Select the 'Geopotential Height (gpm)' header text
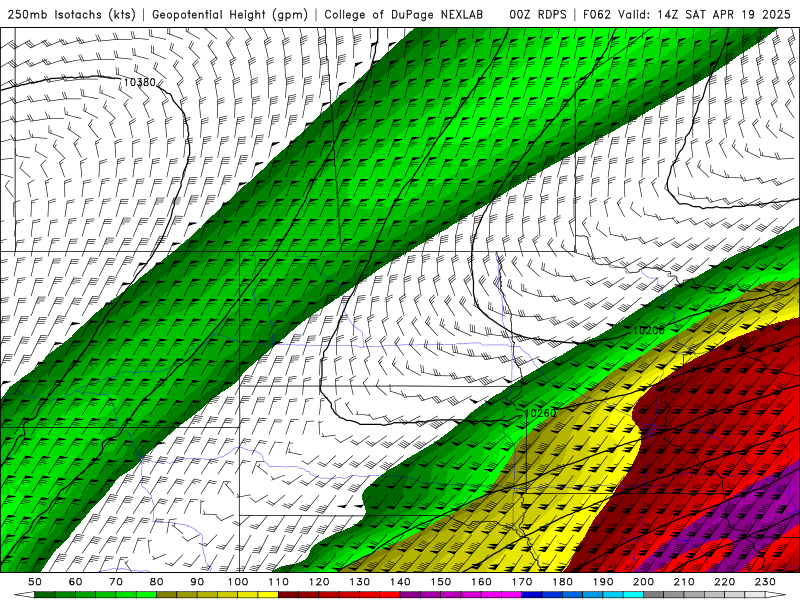 pos(230,14)
